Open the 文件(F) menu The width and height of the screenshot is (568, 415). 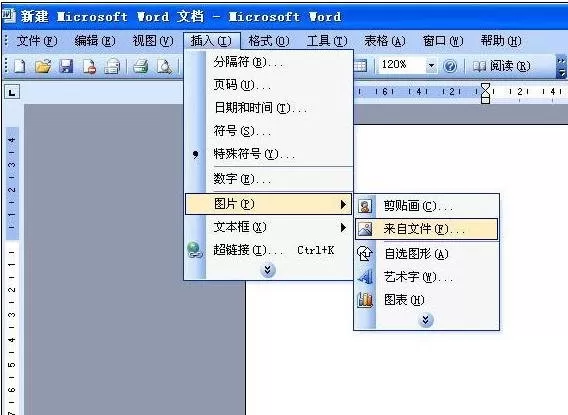pyautogui.click(x=37, y=41)
